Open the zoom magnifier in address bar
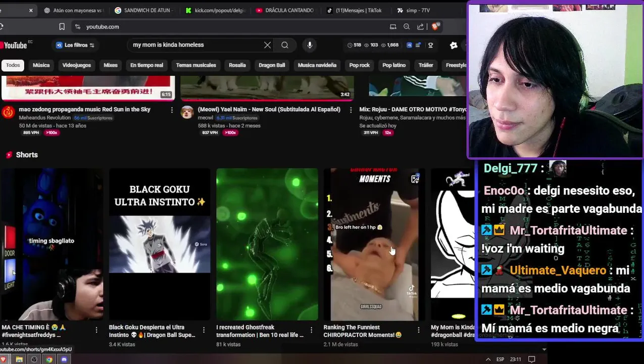 (407, 27)
